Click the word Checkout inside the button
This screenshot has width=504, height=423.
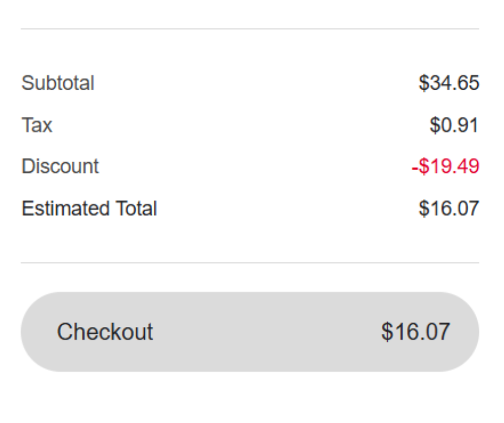[x=105, y=332]
